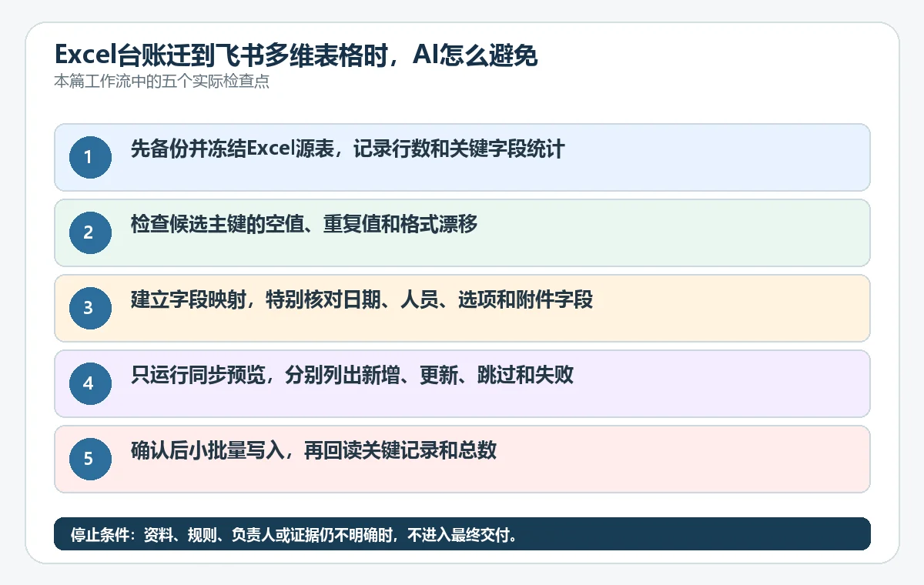
Task: Click the dark banner starting with '停止条件'
Action: pos(462,534)
